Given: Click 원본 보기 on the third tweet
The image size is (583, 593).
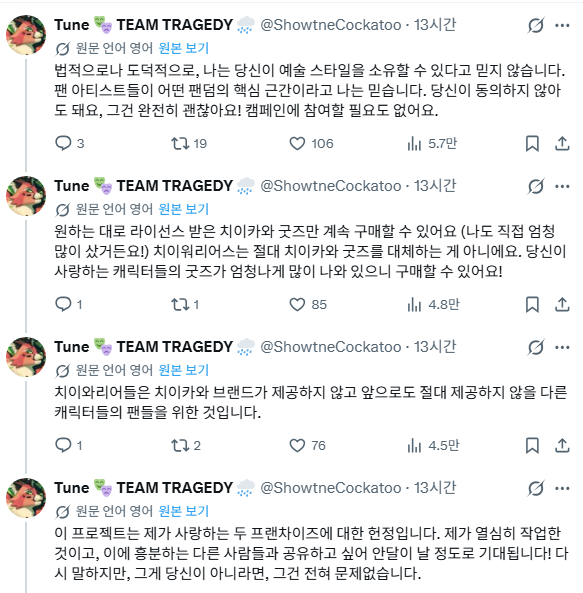Looking at the screenshot, I should pos(183,370).
